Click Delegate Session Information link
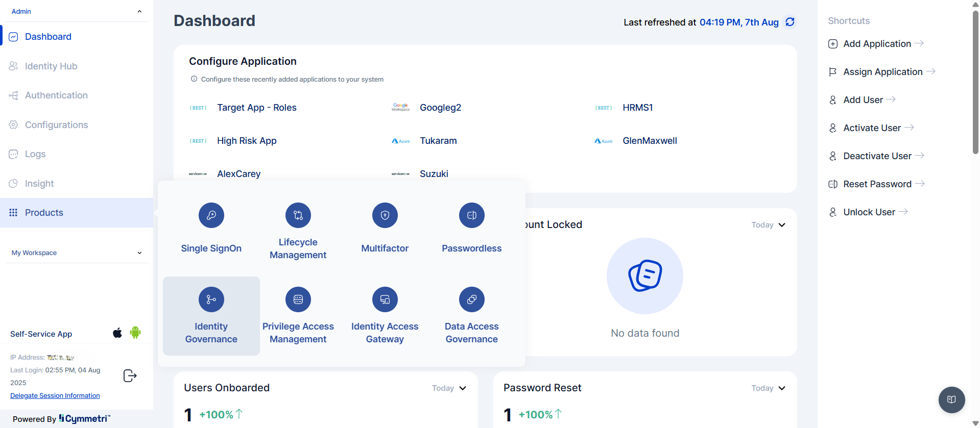Screen dimensions: 980x428 [x=55, y=396]
